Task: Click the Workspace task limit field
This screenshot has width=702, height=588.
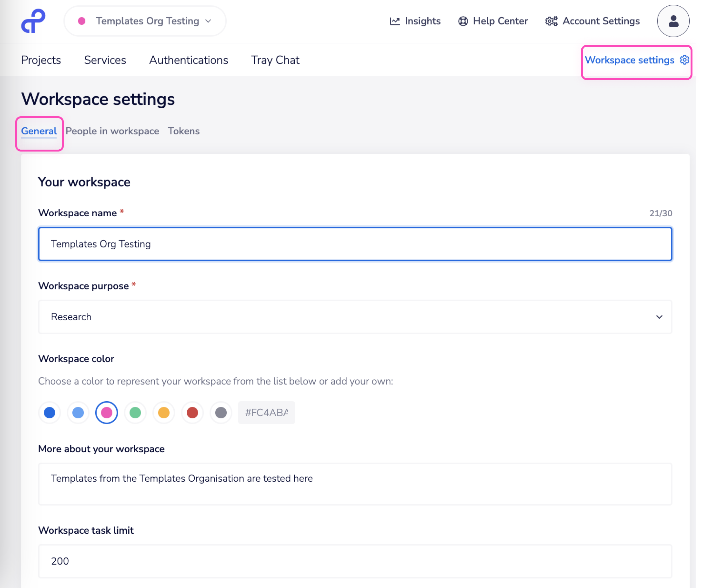Action: tap(354, 561)
